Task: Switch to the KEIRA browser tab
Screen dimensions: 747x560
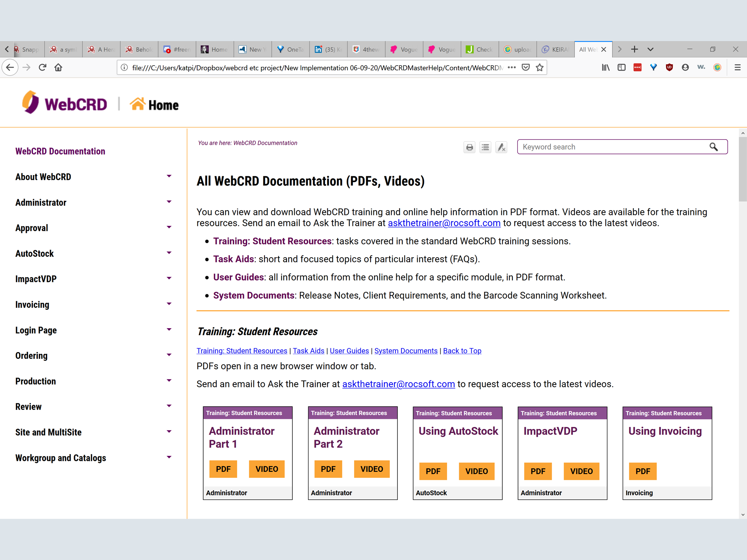Action: (x=555, y=49)
